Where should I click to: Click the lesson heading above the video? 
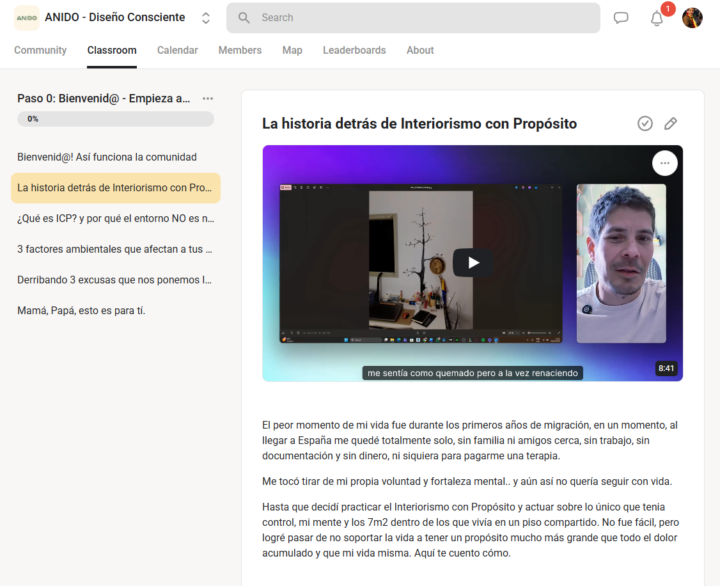tap(419, 124)
